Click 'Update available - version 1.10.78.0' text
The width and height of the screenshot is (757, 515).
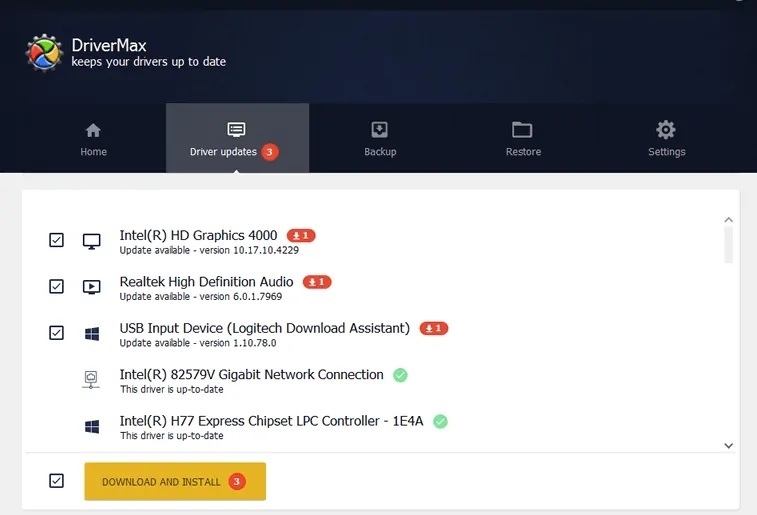pyautogui.click(x=198, y=343)
